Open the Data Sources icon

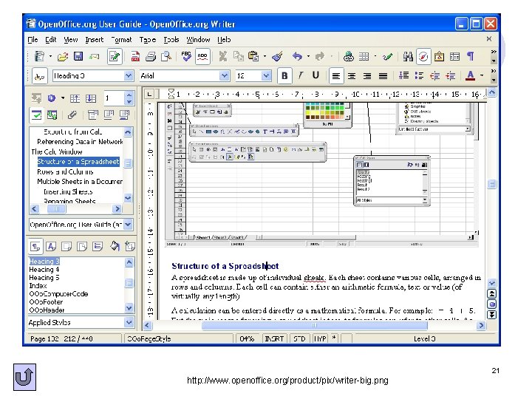tap(454, 56)
